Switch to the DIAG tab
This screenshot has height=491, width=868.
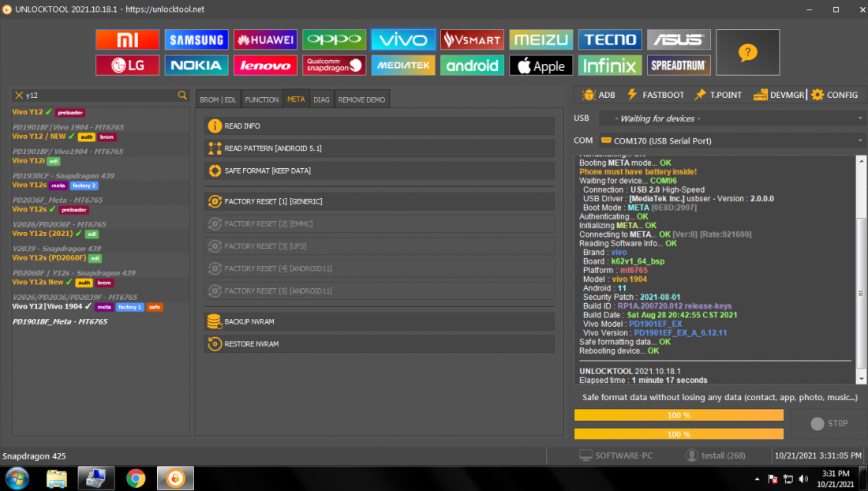pyautogui.click(x=322, y=99)
